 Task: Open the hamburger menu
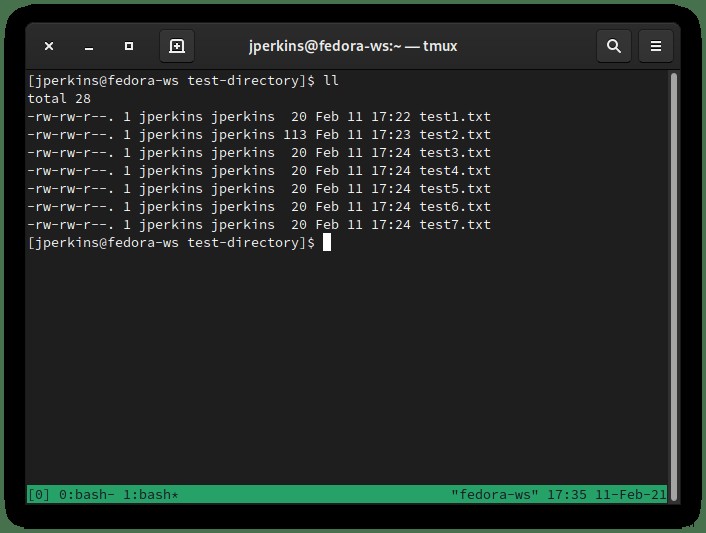656,46
